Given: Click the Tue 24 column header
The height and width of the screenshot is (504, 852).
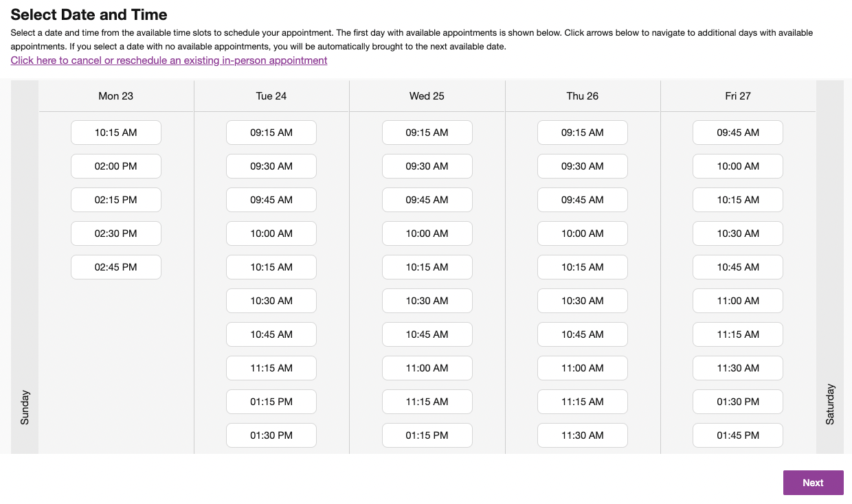Looking at the screenshot, I should (271, 96).
